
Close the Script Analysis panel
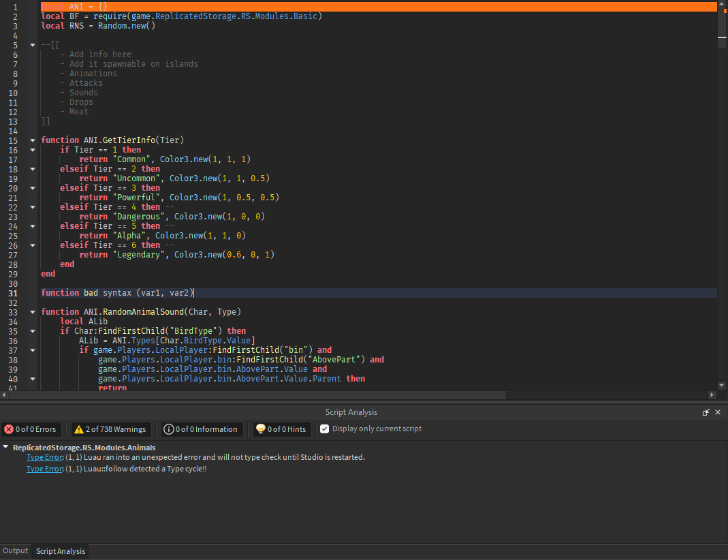click(x=718, y=412)
